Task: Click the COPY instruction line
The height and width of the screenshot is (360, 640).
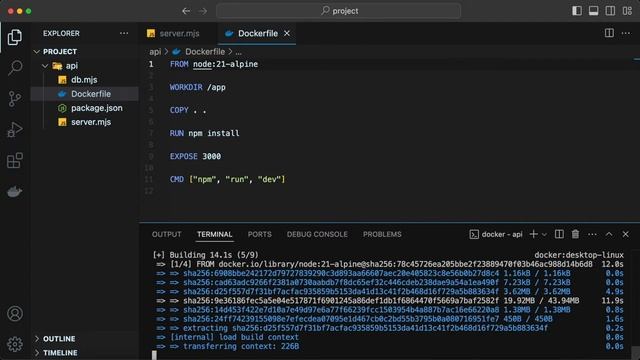Action: (188, 110)
